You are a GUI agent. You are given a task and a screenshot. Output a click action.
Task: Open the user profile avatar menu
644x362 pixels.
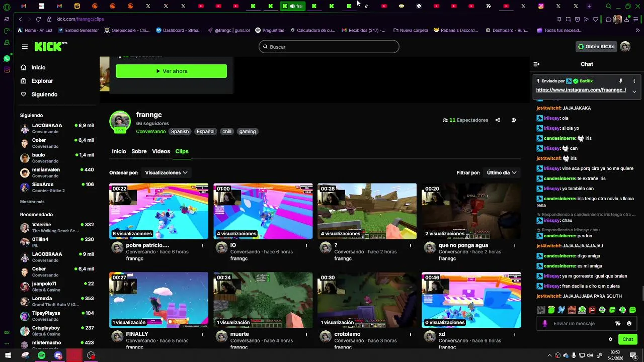tap(625, 47)
